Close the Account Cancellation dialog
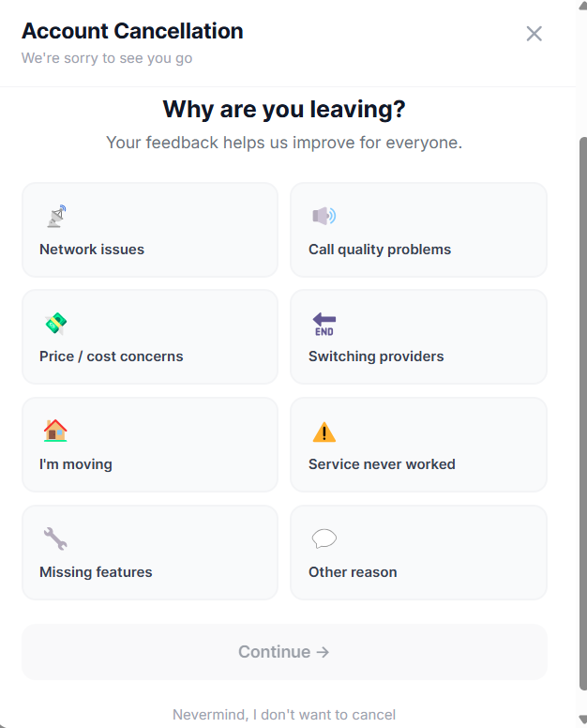The width and height of the screenshot is (587, 728). pyautogui.click(x=534, y=34)
